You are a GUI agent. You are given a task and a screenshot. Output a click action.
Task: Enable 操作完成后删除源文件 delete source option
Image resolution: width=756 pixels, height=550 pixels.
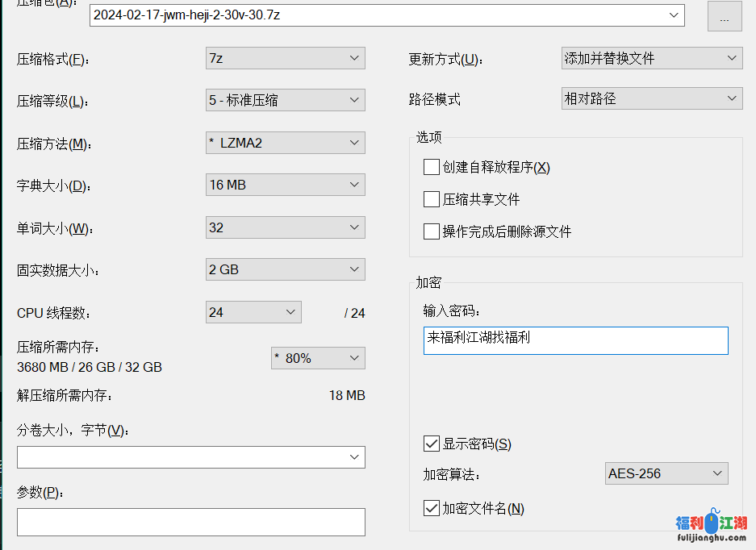(x=432, y=231)
